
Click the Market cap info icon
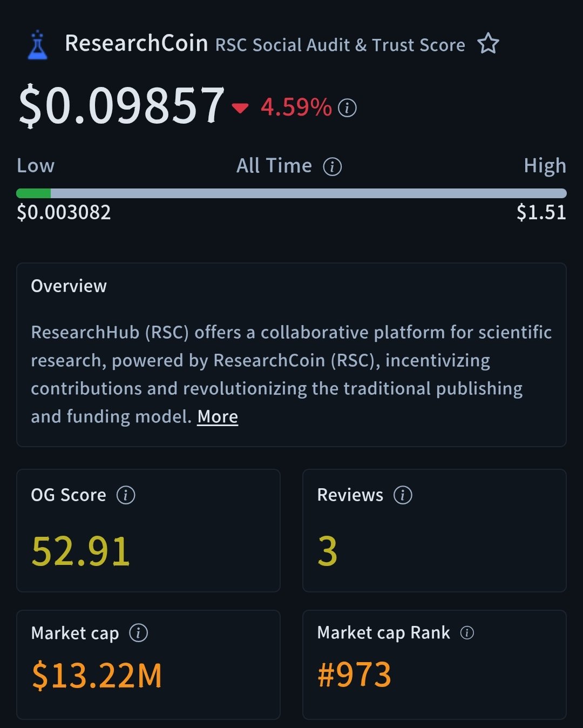(x=138, y=632)
